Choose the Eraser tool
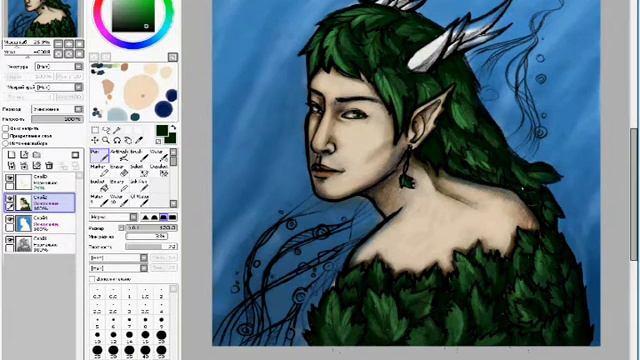The image size is (640, 360). click(x=120, y=171)
